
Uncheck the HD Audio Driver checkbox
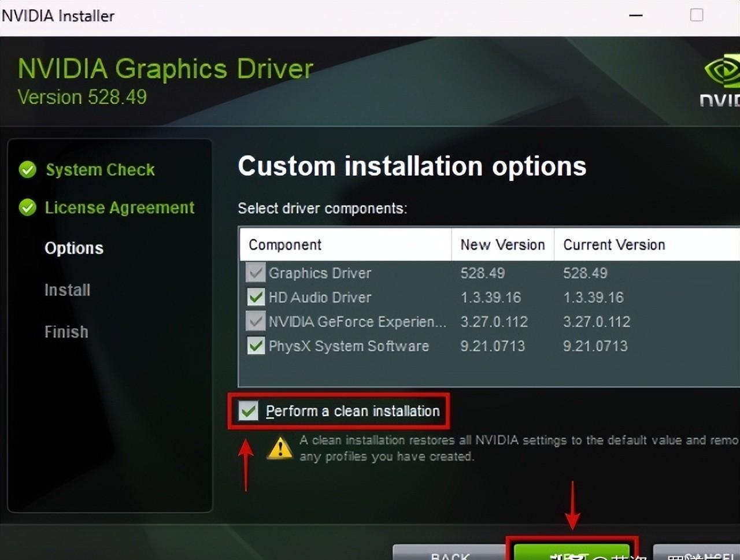[256, 297]
